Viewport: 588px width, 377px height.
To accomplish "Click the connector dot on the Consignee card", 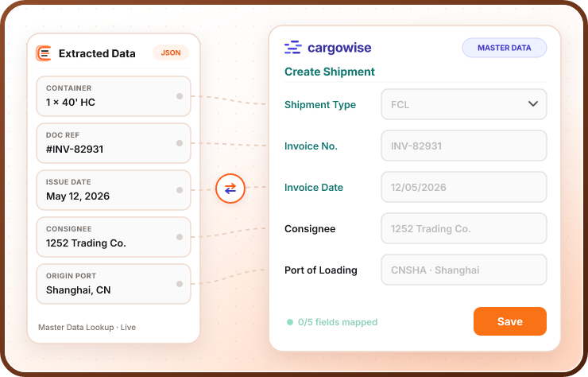I will [x=180, y=237].
